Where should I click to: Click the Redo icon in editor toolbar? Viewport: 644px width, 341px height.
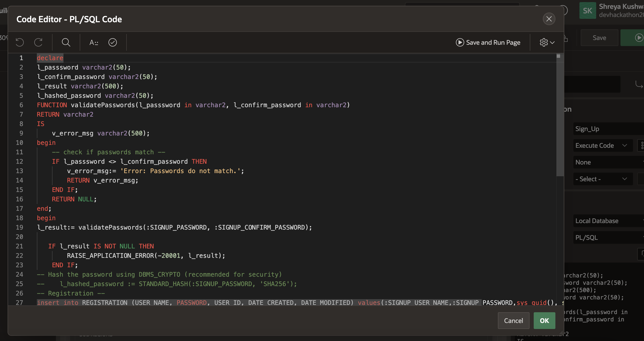click(38, 42)
